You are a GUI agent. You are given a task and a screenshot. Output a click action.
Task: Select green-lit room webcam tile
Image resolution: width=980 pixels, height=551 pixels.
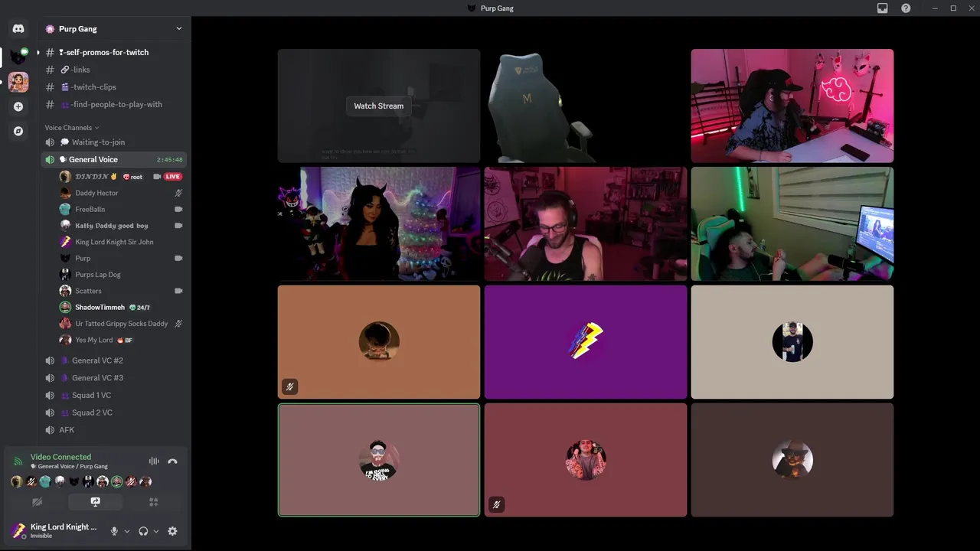click(x=792, y=224)
